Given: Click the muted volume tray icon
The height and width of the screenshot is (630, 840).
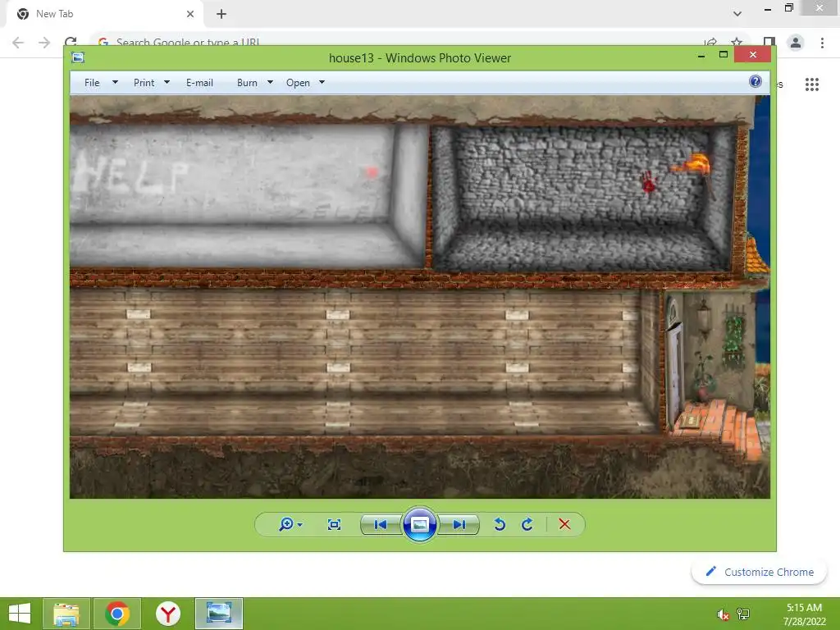Looking at the screenshot, I should 723,614.
